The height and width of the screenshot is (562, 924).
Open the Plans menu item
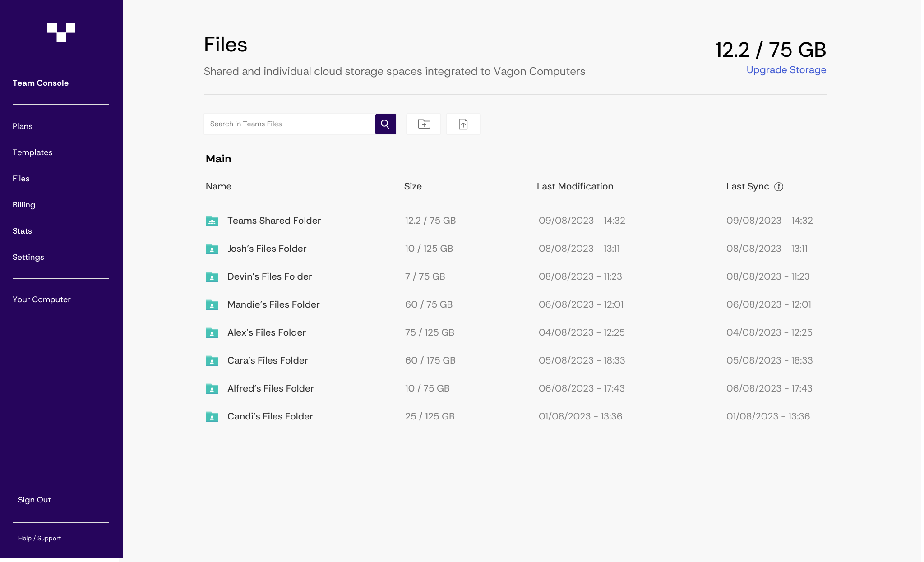click(23, 126)
